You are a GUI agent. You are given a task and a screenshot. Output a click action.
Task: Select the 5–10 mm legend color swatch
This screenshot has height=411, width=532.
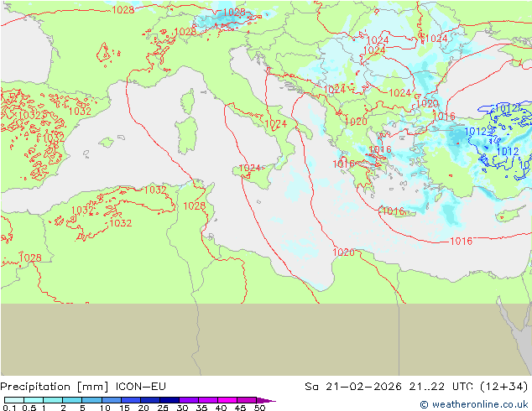coord(91,400)
